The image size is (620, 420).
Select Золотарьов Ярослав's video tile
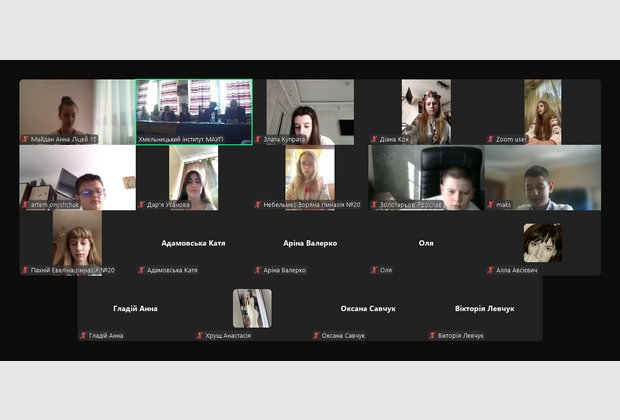click(426, 177)
